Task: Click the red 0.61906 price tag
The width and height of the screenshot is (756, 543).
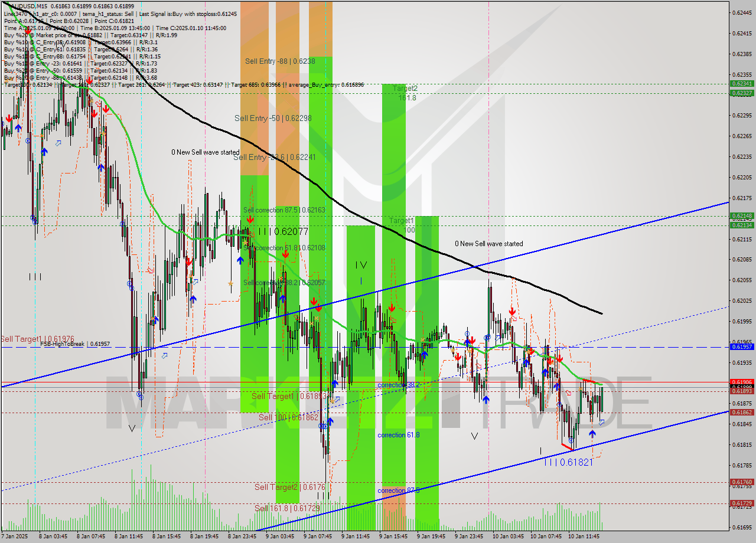Action: tap(742, 382)
